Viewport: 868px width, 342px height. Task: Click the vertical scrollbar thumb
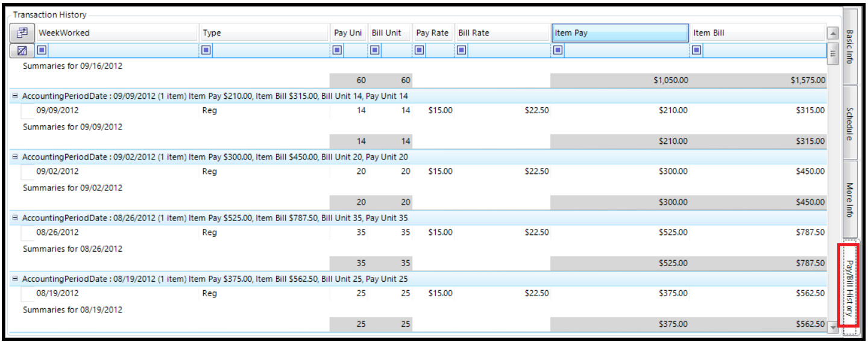coord(834,53)
